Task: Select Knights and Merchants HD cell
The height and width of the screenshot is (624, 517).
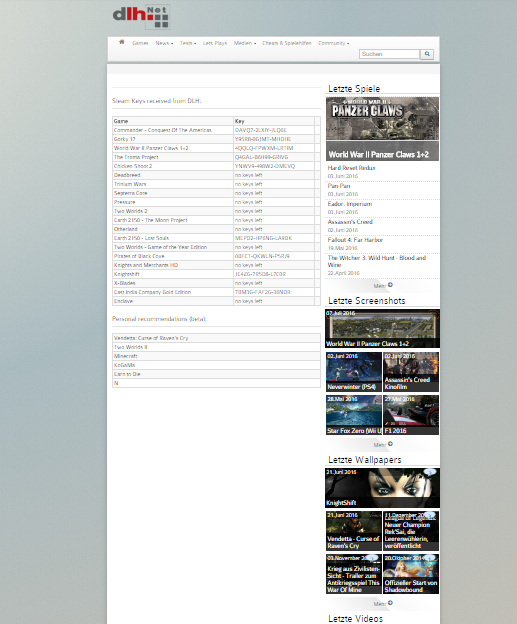Action: pos(173,265)
